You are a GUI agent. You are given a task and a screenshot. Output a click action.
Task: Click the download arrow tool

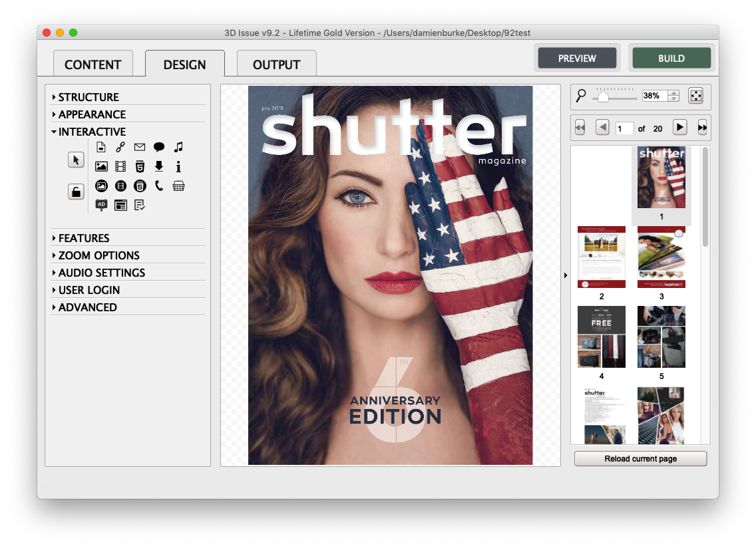pyautogui.click(x=159, y=167)
